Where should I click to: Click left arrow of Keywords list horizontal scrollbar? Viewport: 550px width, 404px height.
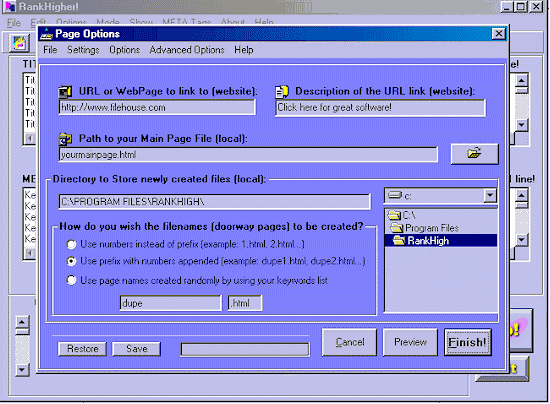(x=30, y=253)
